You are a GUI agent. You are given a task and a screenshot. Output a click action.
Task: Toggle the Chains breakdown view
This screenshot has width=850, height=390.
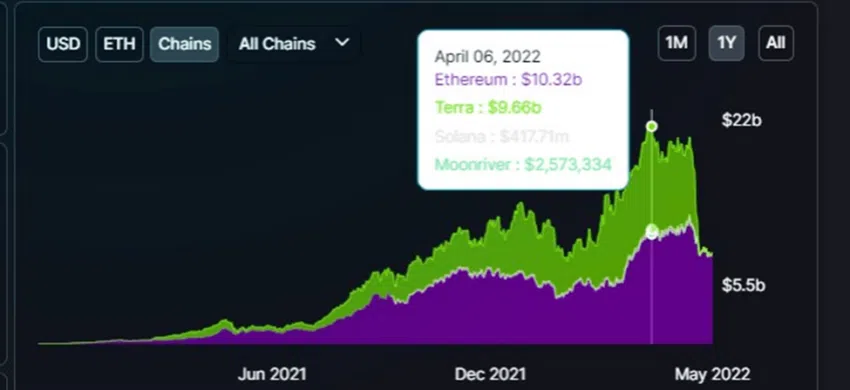184,44
